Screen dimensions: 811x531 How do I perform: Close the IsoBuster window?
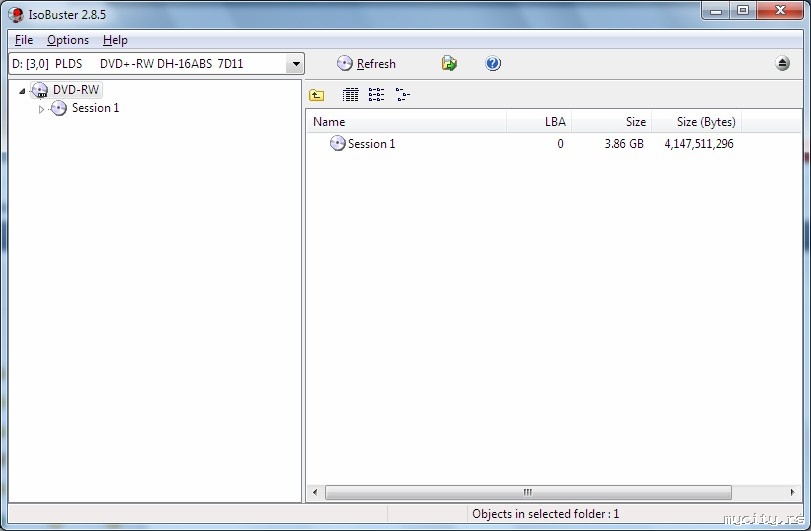[x=780, y=10]
